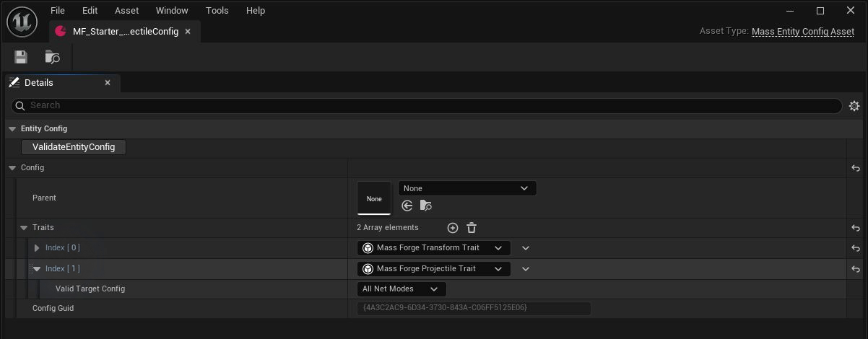868x339 pixels.
Task: Select the Parent property label
Action: [44, 198]
